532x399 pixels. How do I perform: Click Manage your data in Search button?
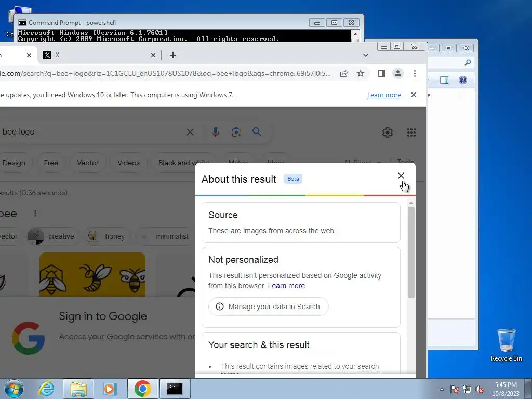point(268,307)
